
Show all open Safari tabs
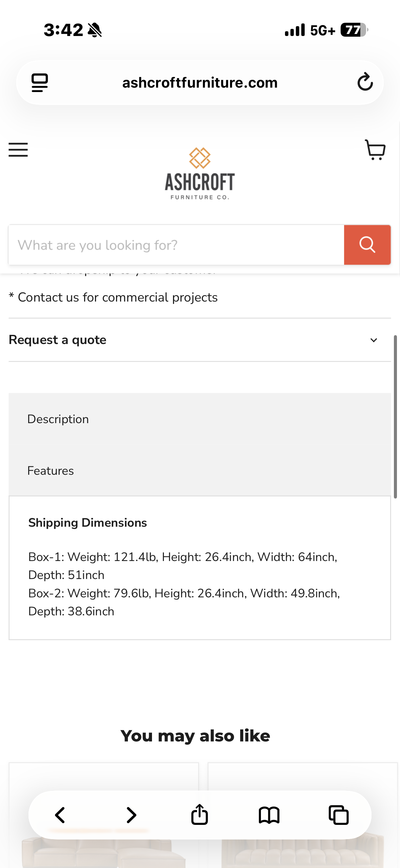pyautogui.click(x=339, y=815)
